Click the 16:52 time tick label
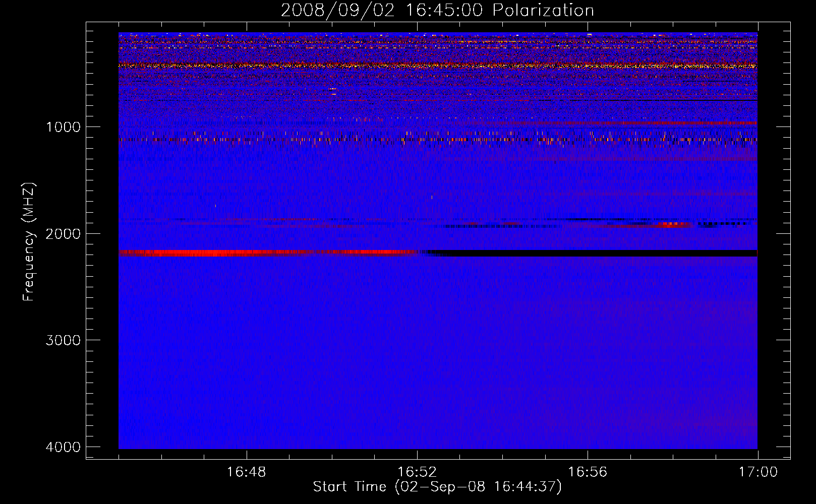The height and width of the screenshot is (504, 816). (x=417, y=472)
